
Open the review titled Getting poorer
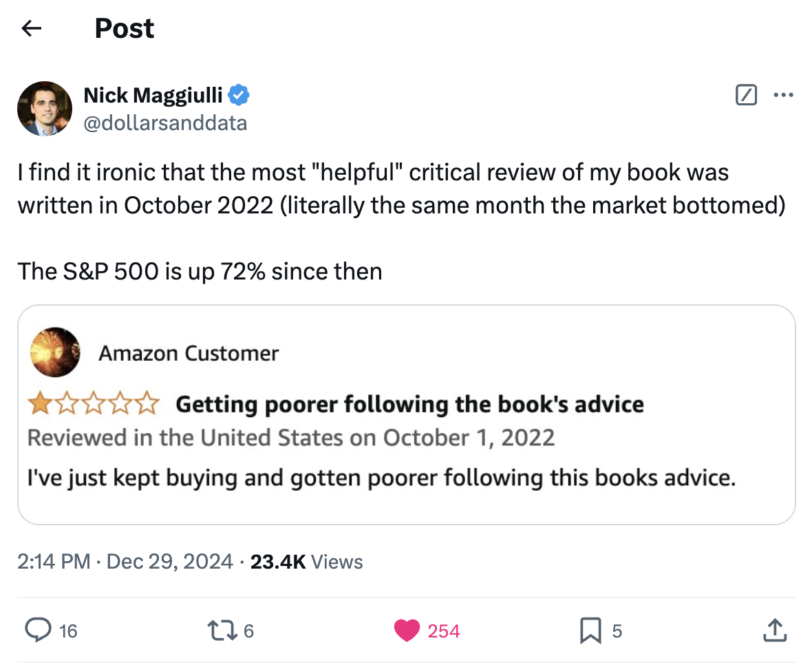click(x=409, y=404)
